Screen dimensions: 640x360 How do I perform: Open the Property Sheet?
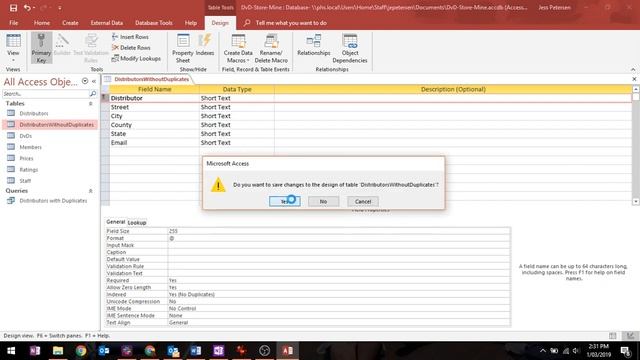click(182, 48)
